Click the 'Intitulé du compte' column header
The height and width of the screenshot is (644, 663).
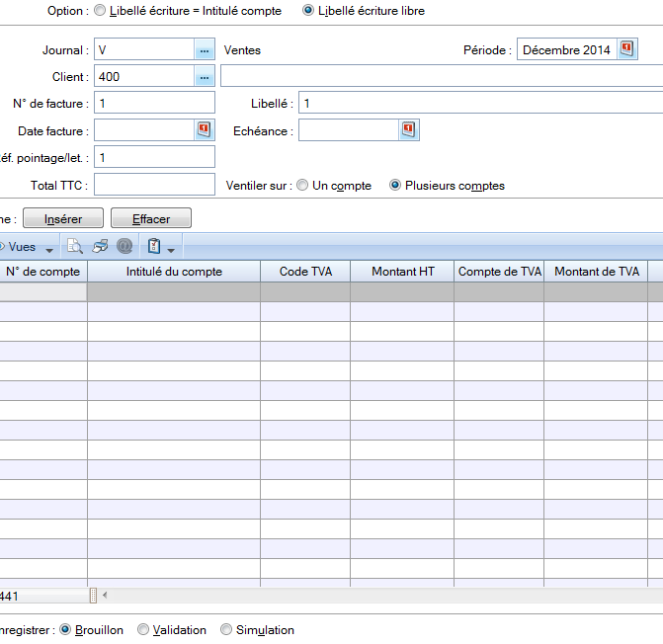click(174, 272)
